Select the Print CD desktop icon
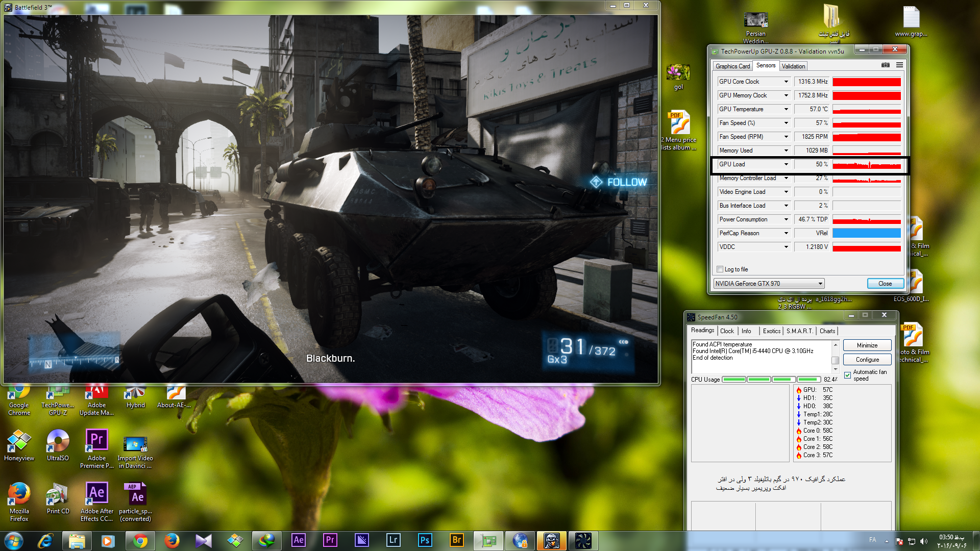Screen dimensions: 980x551 pyautogui.click(x=58, y=498)
